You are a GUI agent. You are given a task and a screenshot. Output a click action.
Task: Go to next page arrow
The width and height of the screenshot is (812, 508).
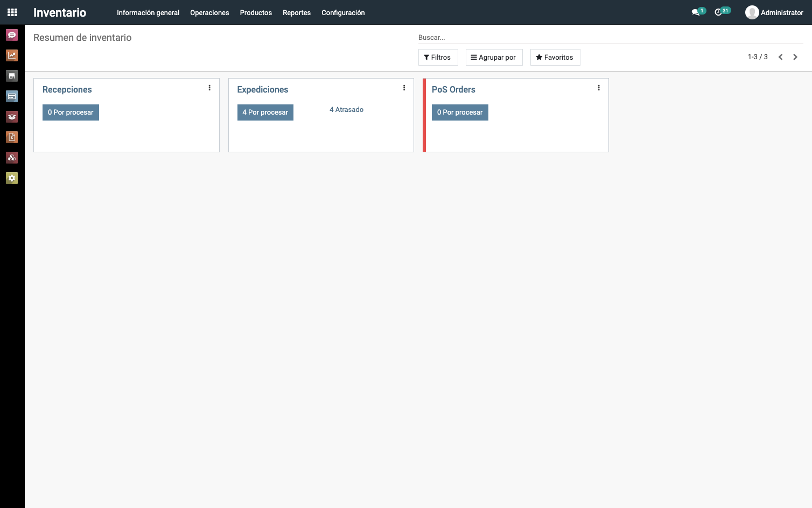pyautogui.click(x=795, y=57)
